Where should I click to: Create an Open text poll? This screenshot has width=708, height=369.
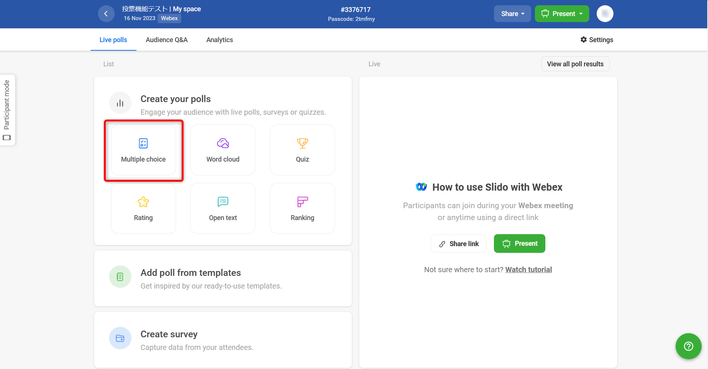[x=223, y=208]
